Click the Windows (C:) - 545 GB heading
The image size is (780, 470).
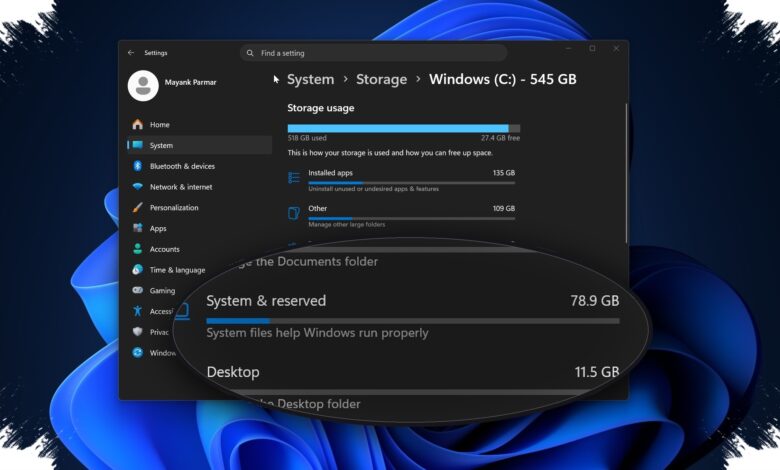[x=502, y=80]
